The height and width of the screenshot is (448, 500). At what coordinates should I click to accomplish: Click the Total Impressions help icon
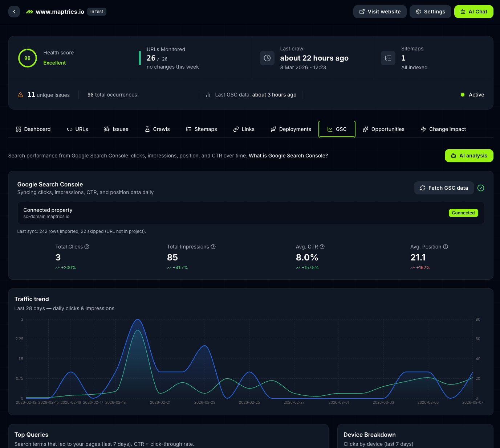click(213, 247)
